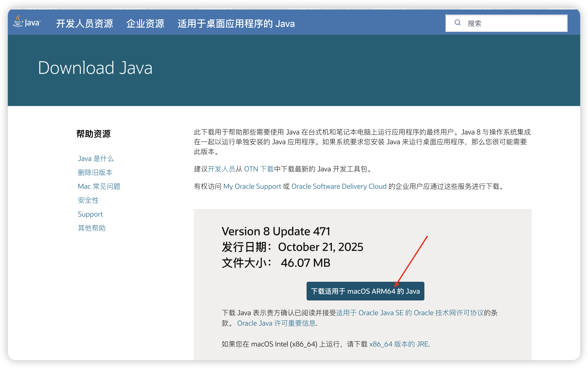Screen dimensions: 588x368
Task: Click the search magnifier icon
Action: pyautogui.click(x=457, y=23)
